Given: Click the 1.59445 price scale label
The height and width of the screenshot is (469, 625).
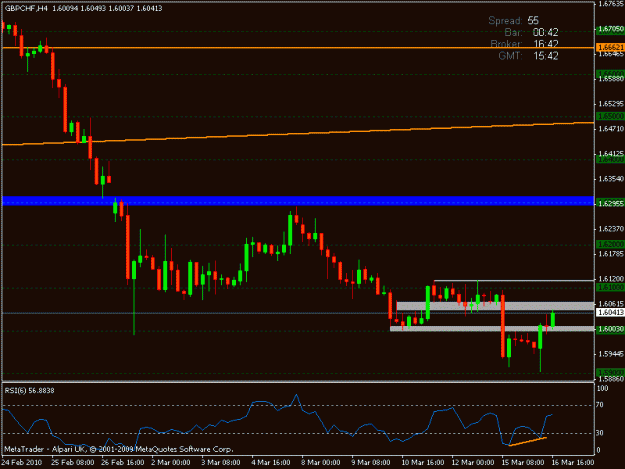Looking at the screenshot, I should (x=611, y=354).
